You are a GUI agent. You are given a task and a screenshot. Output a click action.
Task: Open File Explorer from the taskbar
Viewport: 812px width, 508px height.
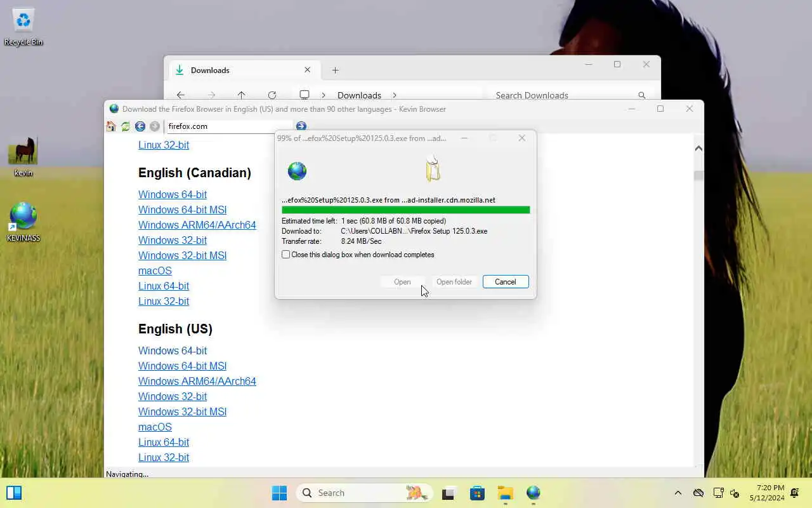click(x=505, y=493)
